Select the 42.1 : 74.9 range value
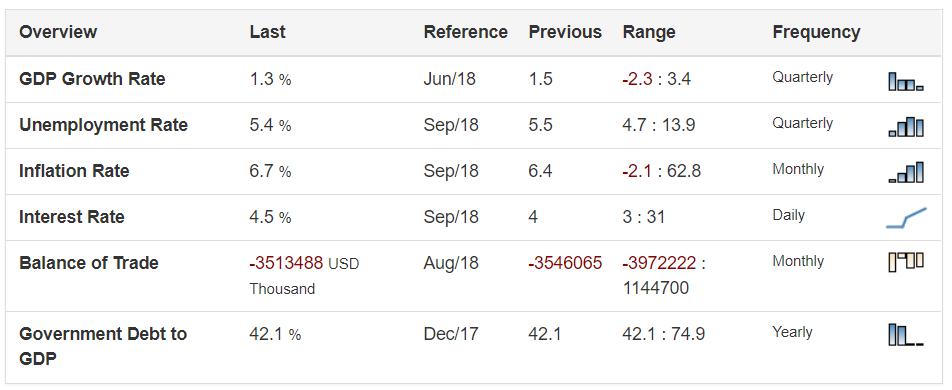The width and height of the screenshot is (952, 390). (664, 334)
